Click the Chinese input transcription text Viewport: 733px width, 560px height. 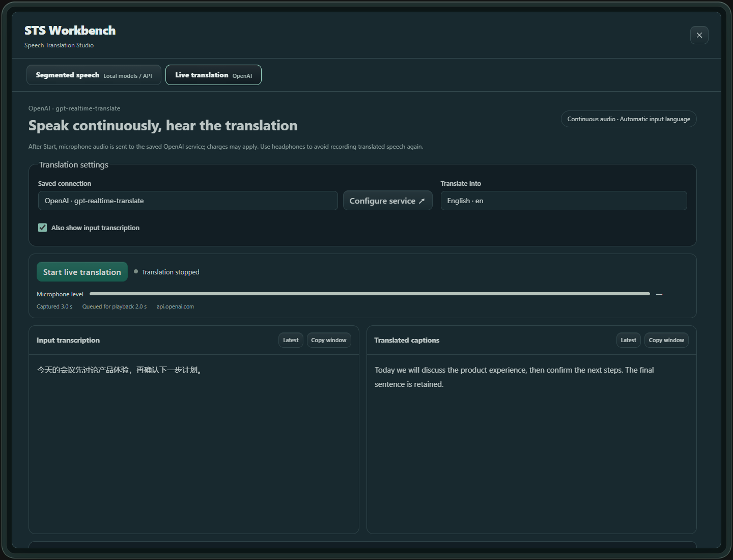(120, 370)
